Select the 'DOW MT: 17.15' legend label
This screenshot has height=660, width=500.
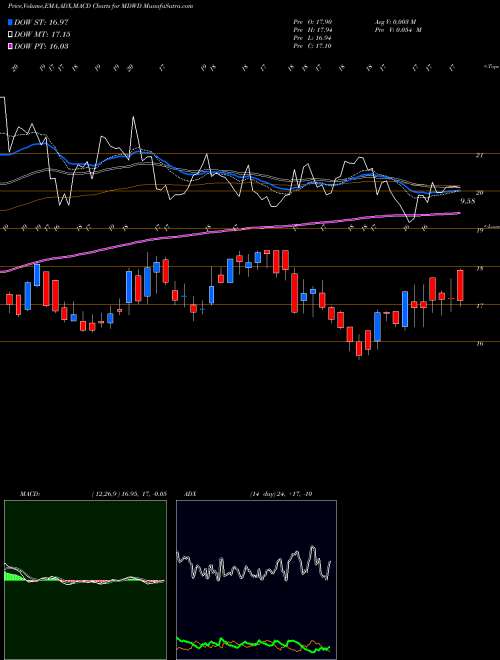click(42, 35)
